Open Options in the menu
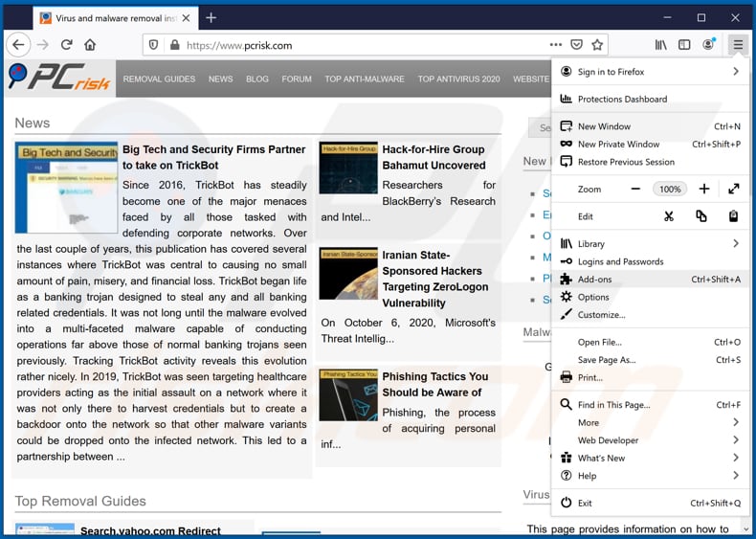This screenshot has height=539, width=756. [593, 298]
